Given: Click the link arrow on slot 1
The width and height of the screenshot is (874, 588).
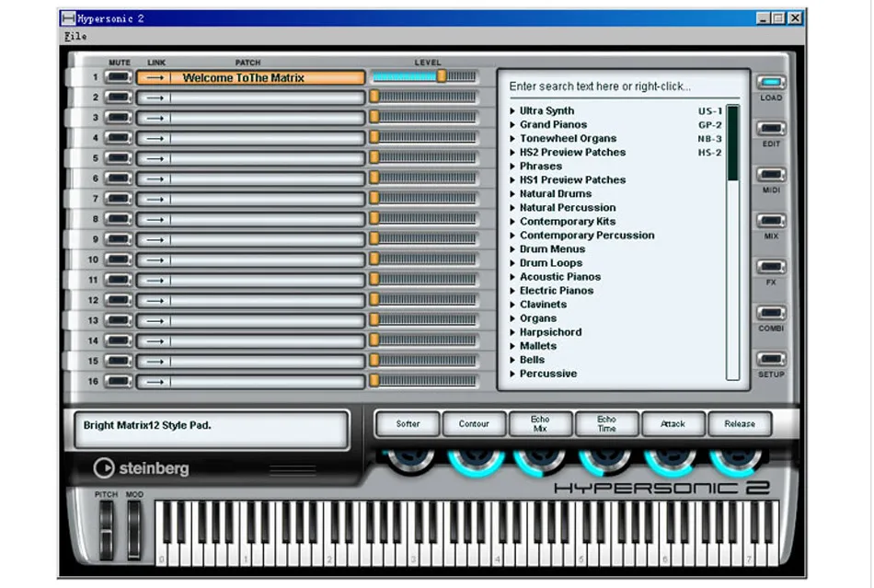Looking at the screenshot, I should (155, 77).
